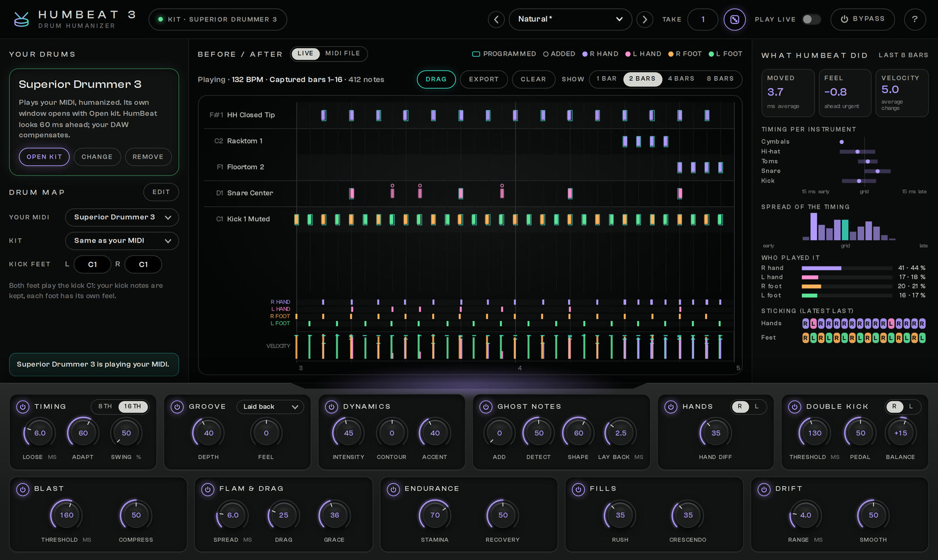
Task: Toggle the Ghost Notes power icon
Action: (485, 407)
